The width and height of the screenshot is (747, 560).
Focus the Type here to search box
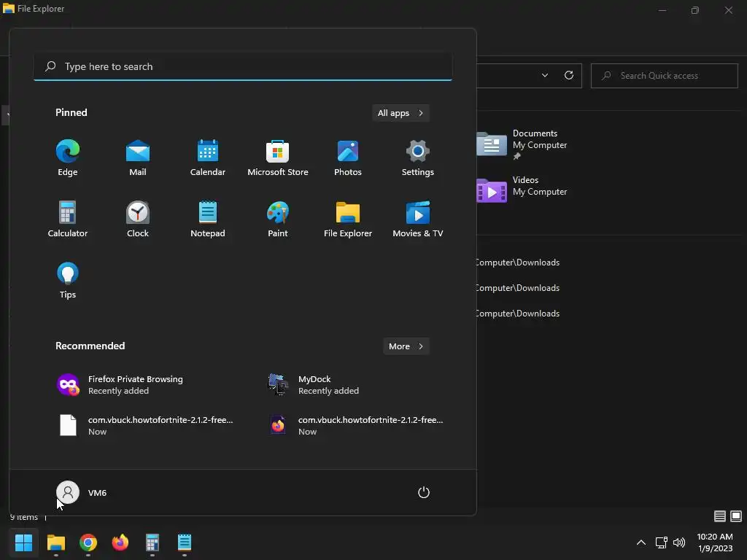pyautogui.click(x=243, y=66)
